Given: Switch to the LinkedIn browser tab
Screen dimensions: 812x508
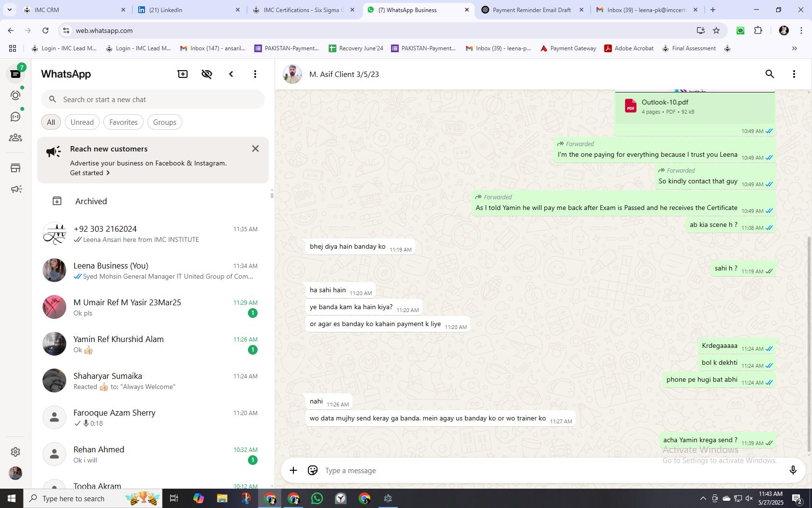Looking at the screenshot, I should tap(189, 10).
